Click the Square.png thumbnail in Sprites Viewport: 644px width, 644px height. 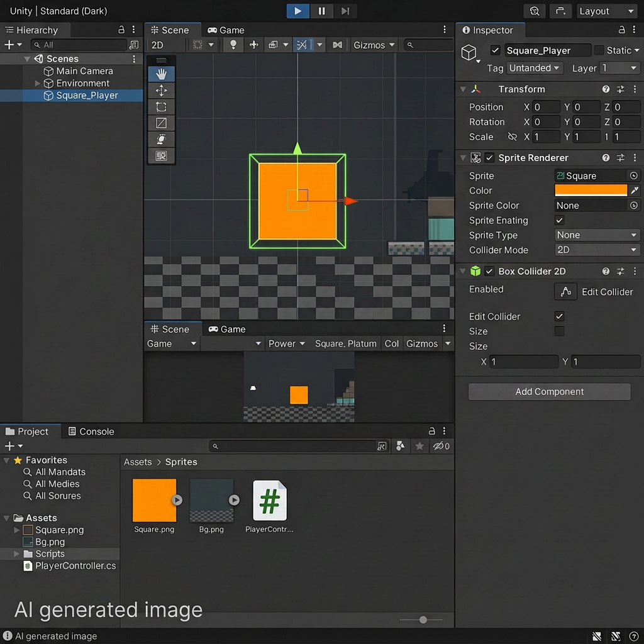(155, 500)
